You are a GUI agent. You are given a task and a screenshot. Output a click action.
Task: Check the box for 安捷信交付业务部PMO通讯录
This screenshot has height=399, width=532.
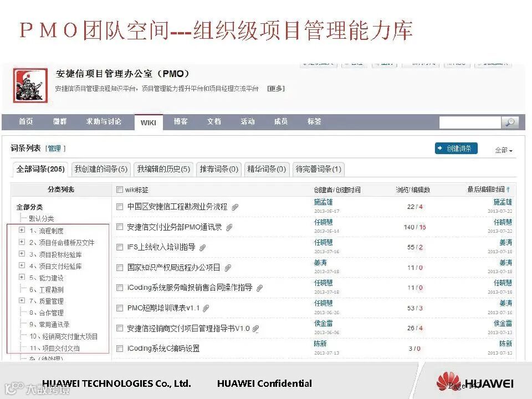point(120,227)
